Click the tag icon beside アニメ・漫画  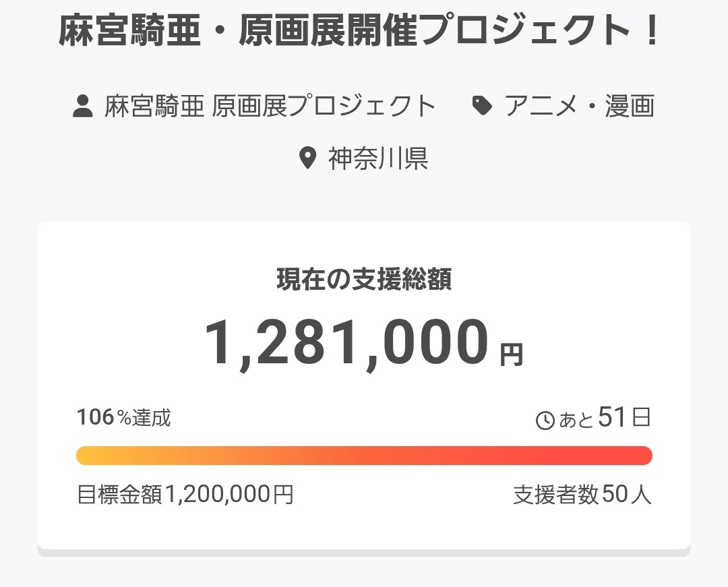pyautogui.click(x=483, y=106)
